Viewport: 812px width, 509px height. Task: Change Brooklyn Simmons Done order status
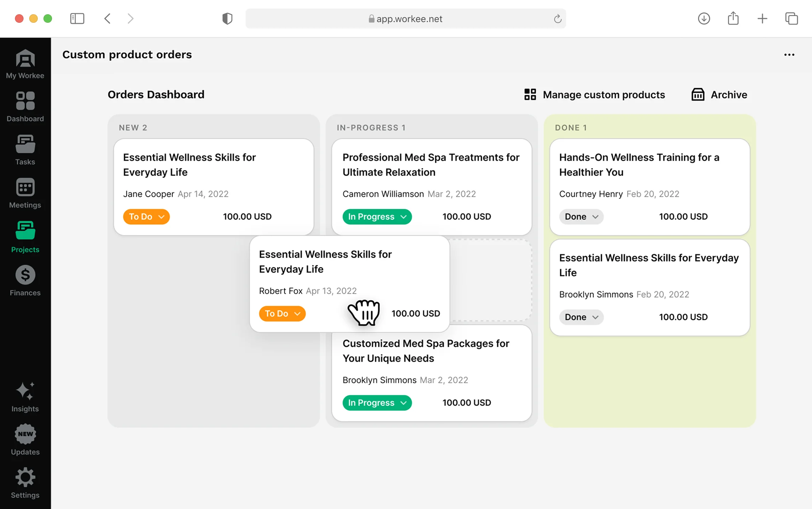tap(581, 317)
